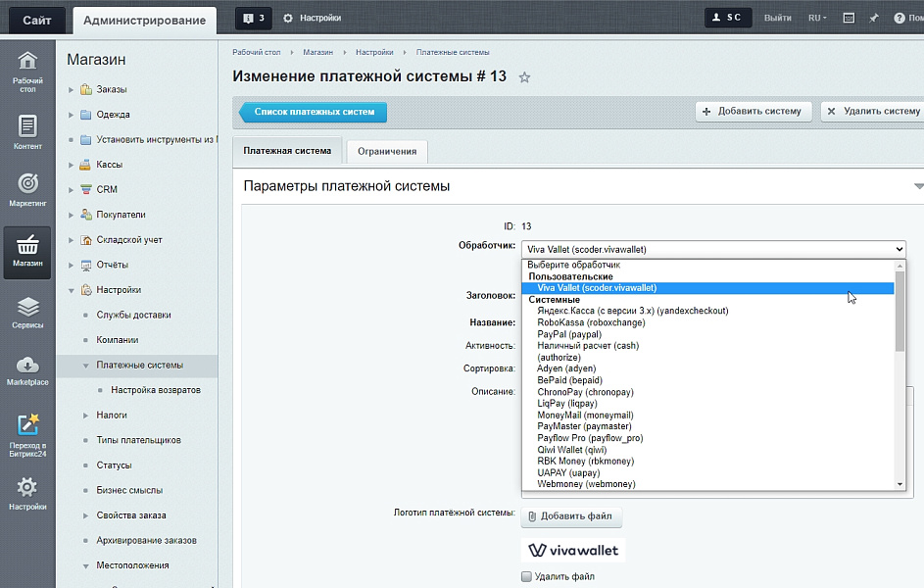Click the Список платежных систем button
924x588 pixels.
(x=314, y=112)
